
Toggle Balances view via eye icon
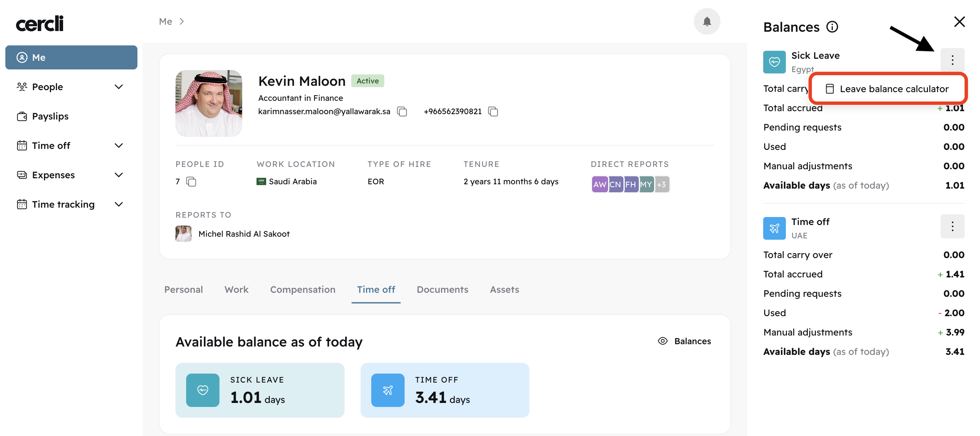point(662,341)
